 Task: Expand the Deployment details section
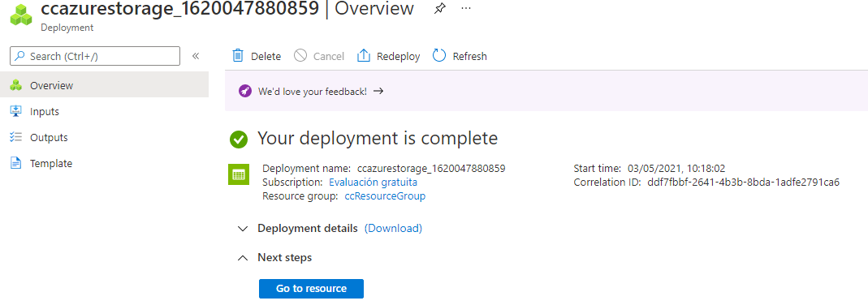(242, 229)
